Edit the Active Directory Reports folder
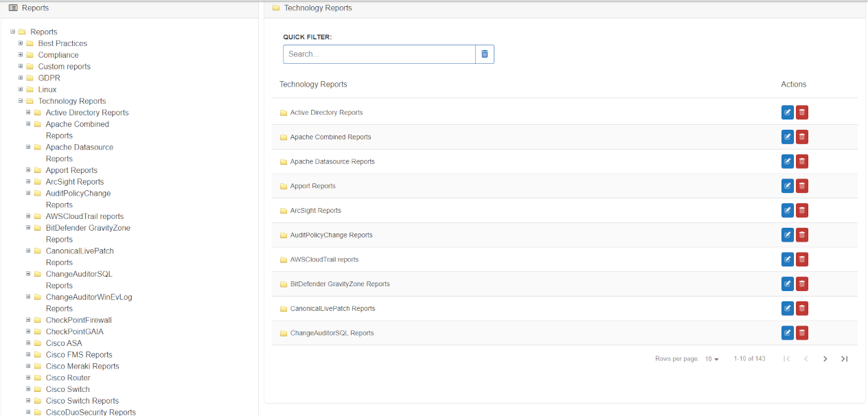 coord(788,113)
